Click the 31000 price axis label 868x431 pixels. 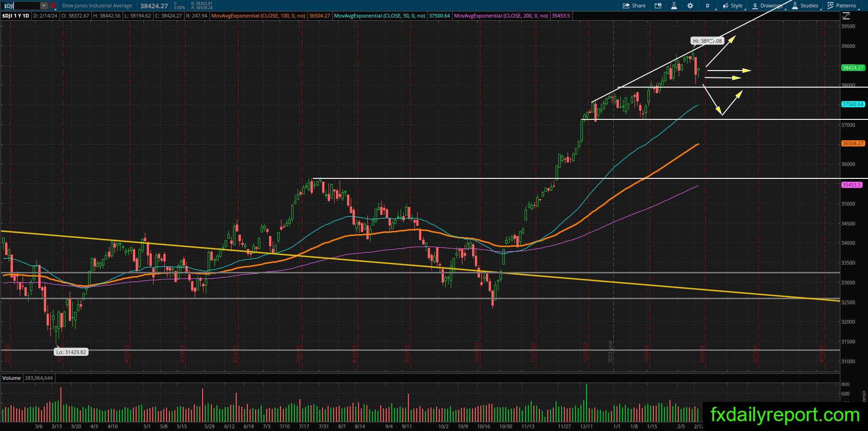point(848,361)
